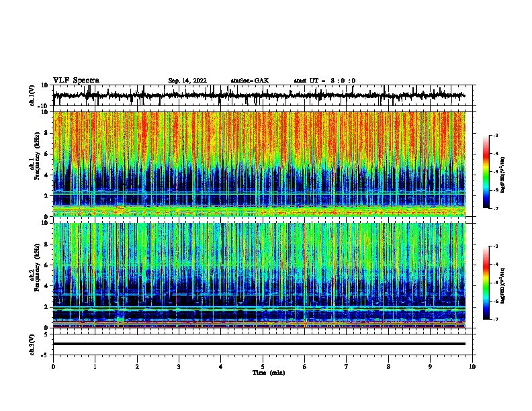Click the time axis tick label '3'
This screenshot has width=532, height=411.
[179, 367]
